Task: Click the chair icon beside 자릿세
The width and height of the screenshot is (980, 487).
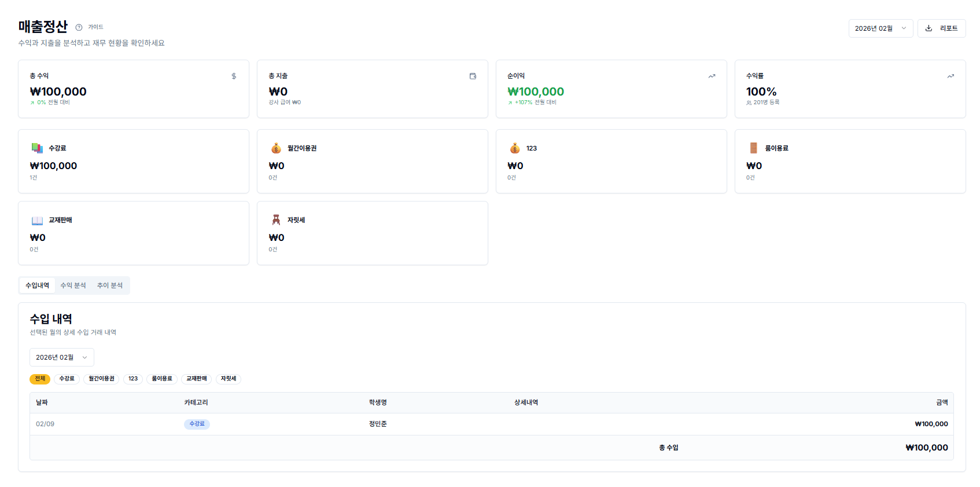Action: tap(276, 220)
